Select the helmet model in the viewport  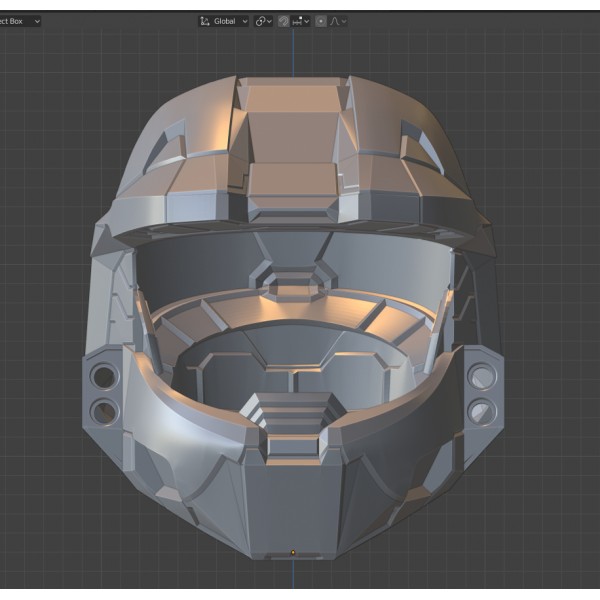[x=293, y=318]
